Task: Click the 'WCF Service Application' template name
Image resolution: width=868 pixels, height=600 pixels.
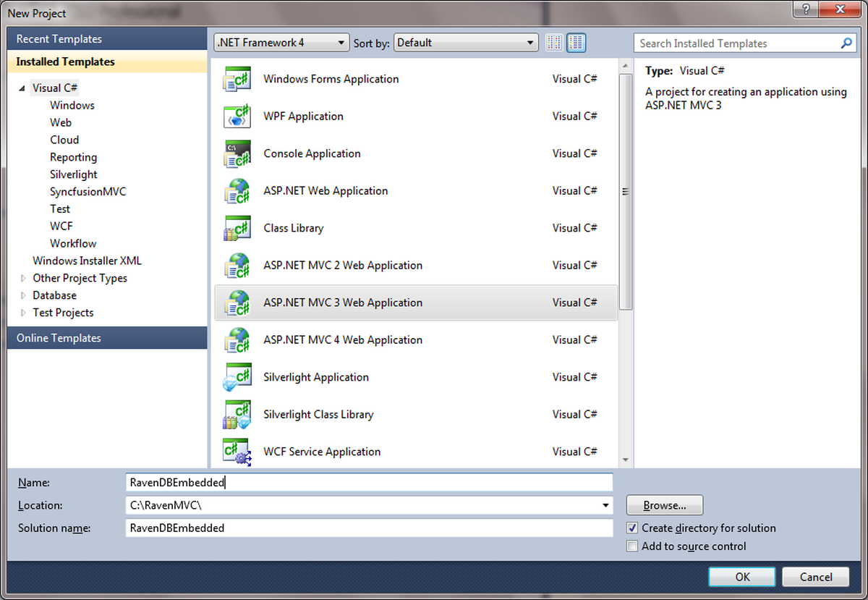Action: pyautogui.click(x=322, y=452)
